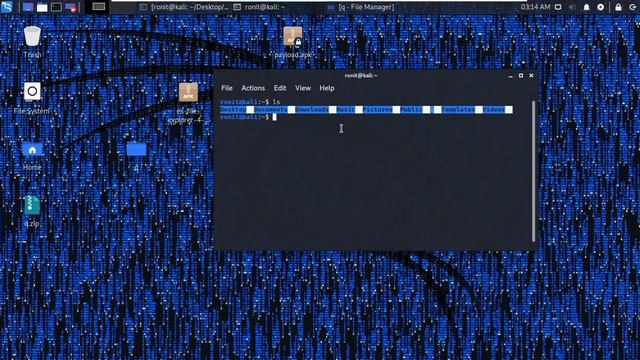Image resolution: width=640 pixels, height=360 pixels.
Task: Click the show desktop panel launcher
Action: (x=28, y=7)
